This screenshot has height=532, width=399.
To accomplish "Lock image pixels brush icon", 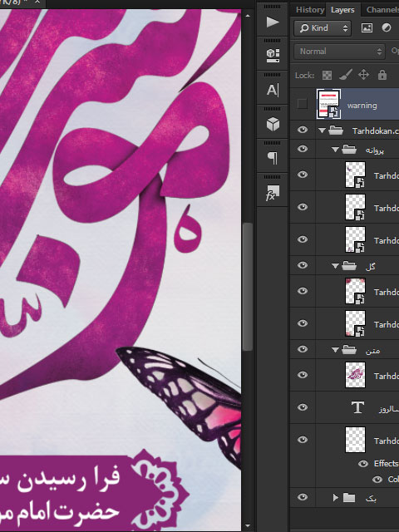I will coord(346,75).
